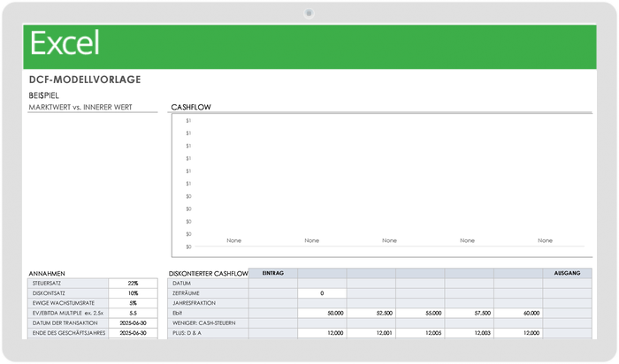
Task: Click the WENIGER: CASH-STEUERN row label
Action: [x=208, y=322]
